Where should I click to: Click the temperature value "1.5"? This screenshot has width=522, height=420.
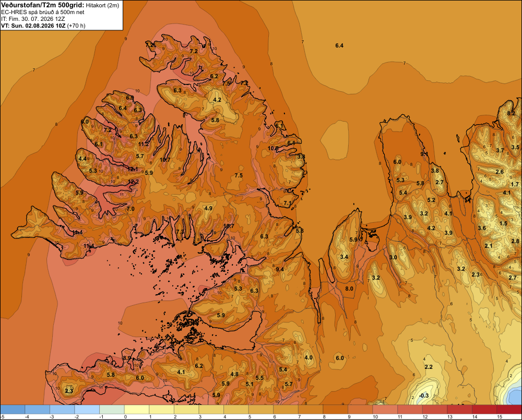504,223
